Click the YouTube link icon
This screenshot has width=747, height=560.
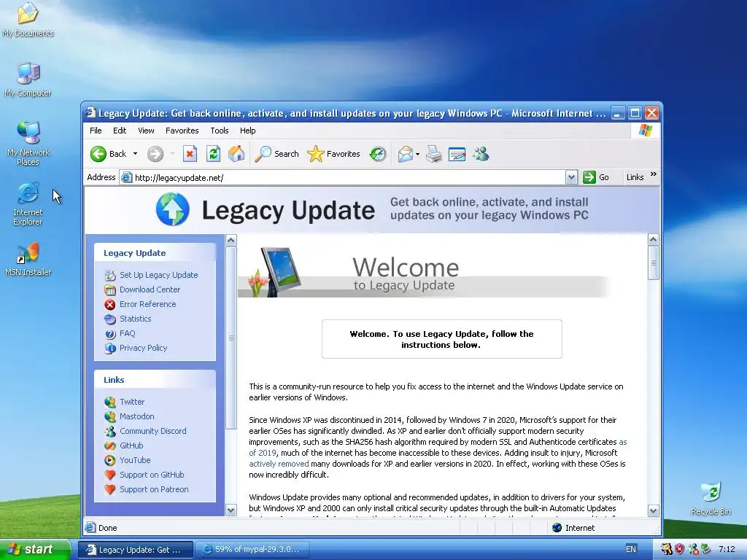pos(110,461)
